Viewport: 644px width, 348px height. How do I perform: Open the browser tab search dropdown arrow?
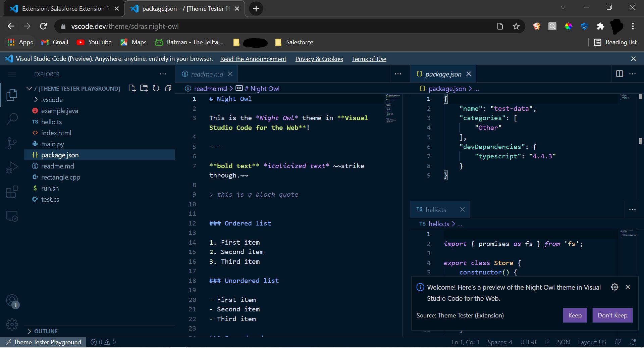click(563, 7)
